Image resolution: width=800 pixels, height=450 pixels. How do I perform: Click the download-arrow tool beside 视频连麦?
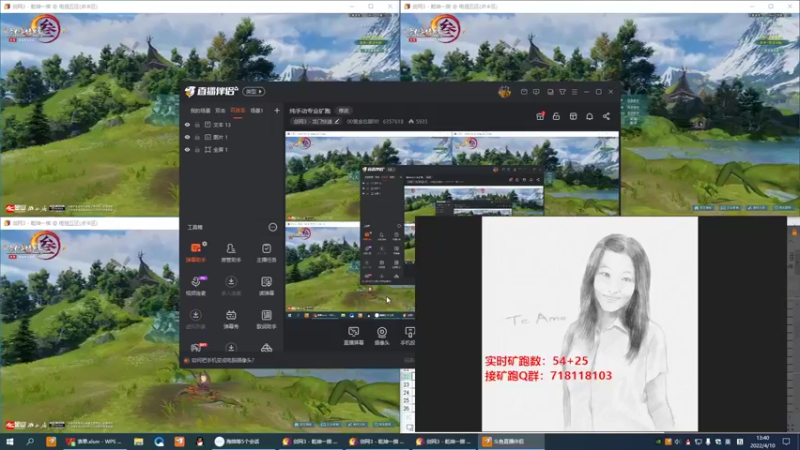tap(231, 286)
